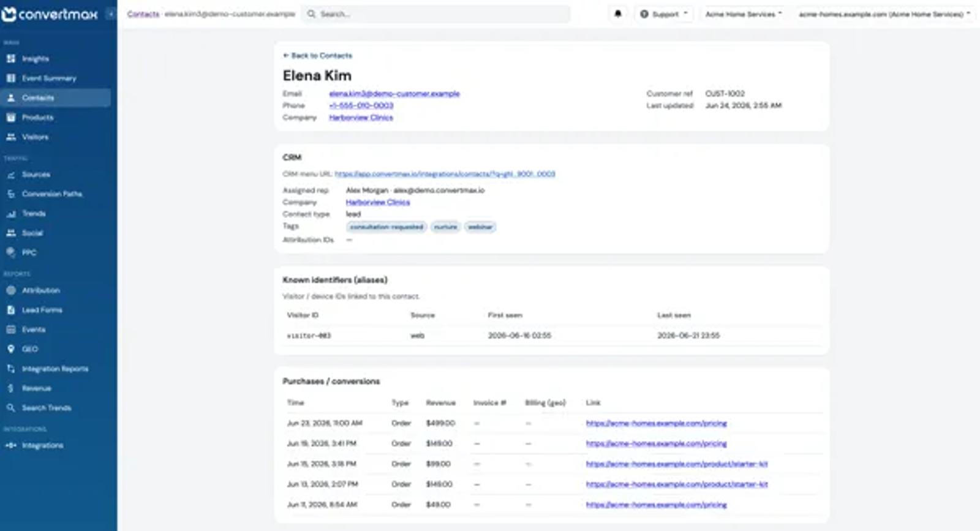Click Harborview Clinics link in the CRM section

pos(378,202)
